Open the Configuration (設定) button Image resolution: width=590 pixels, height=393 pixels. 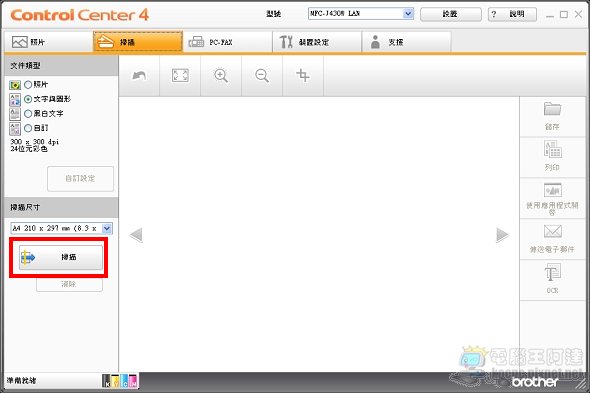[x=450, y=14]
